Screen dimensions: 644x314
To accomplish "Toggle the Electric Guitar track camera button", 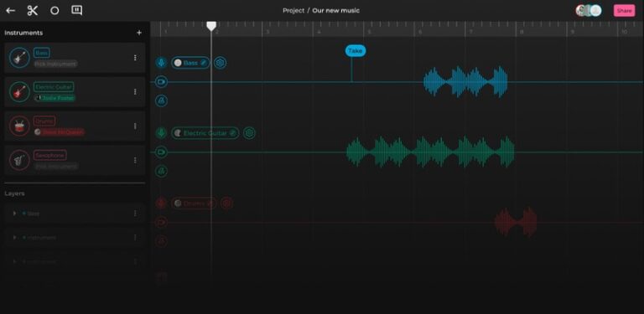I will point(161,152).
